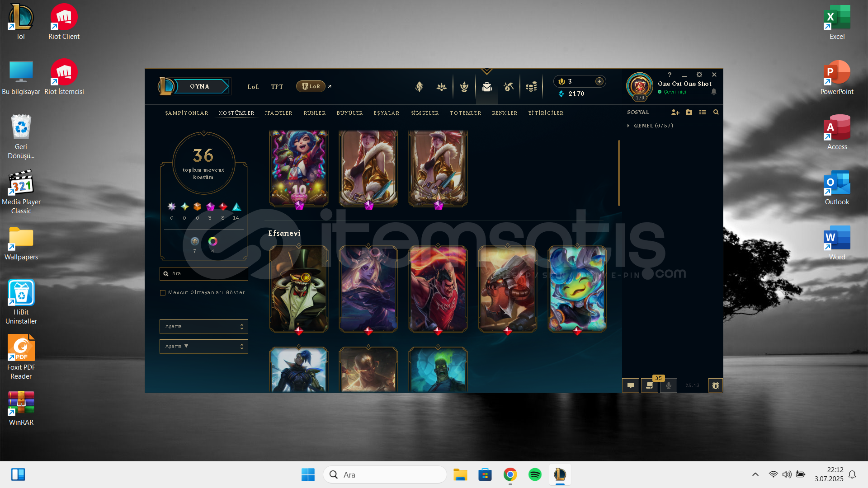Click the teal triangle epic gem with count 14
Screen dimensions: 868x488
point(236,207)
